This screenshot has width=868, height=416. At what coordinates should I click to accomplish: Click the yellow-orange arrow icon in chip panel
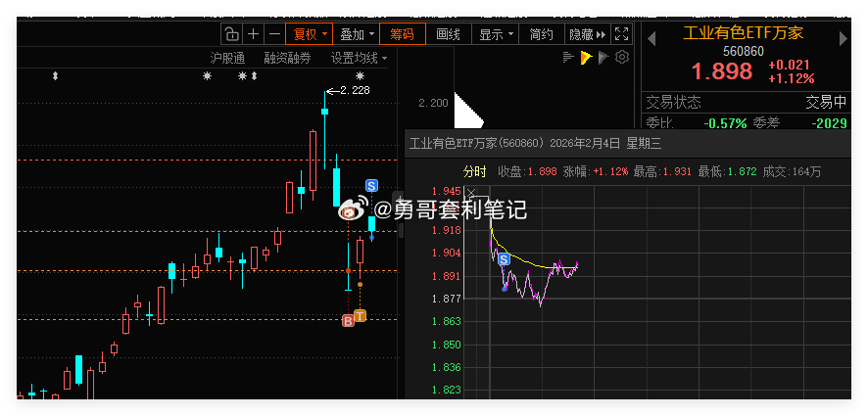[x=586, y=57]
